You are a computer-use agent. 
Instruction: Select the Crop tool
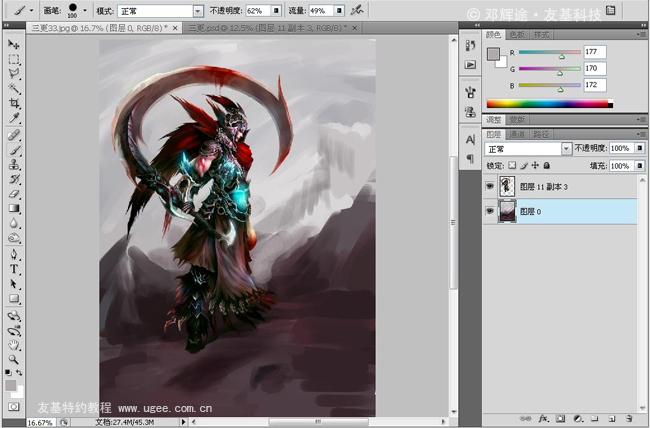[x=14, y=103]
